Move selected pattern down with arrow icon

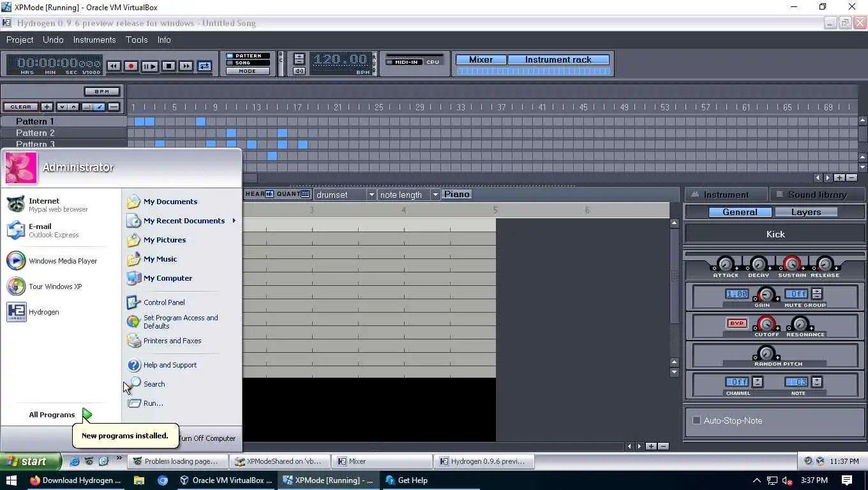pos(63,107)
